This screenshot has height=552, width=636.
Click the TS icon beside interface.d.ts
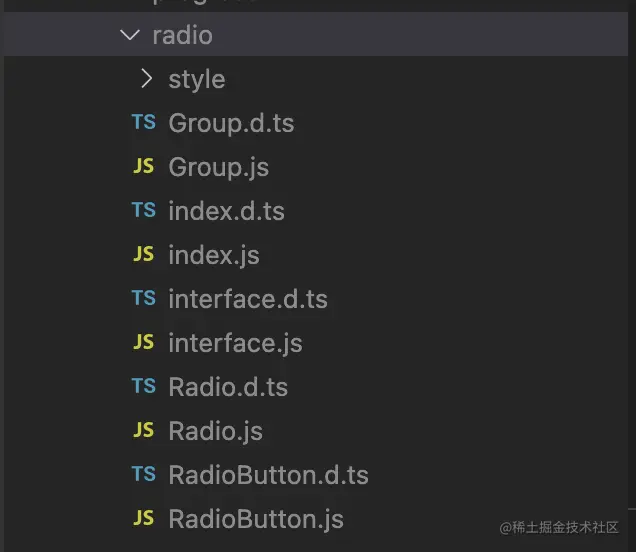point(144,298)
